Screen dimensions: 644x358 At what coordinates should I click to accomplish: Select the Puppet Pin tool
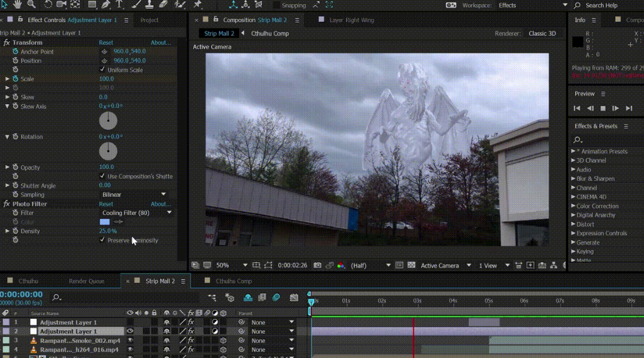[x=197, y=4]
